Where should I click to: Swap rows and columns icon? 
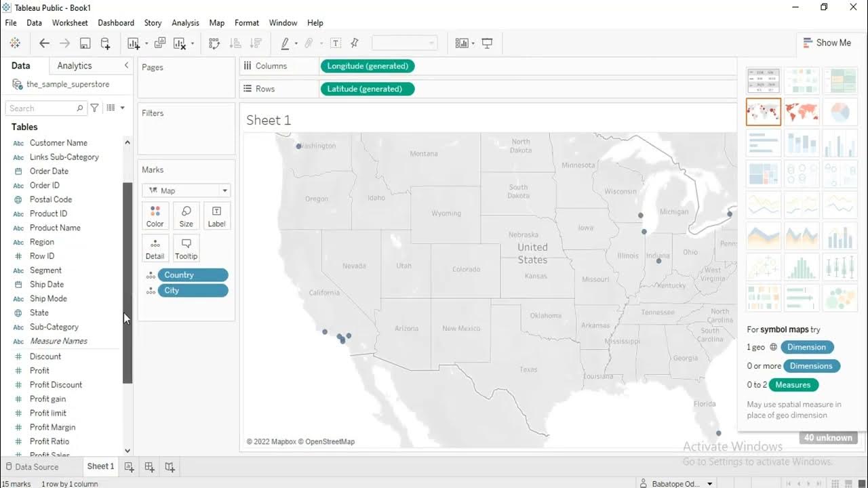click(214, 43)
